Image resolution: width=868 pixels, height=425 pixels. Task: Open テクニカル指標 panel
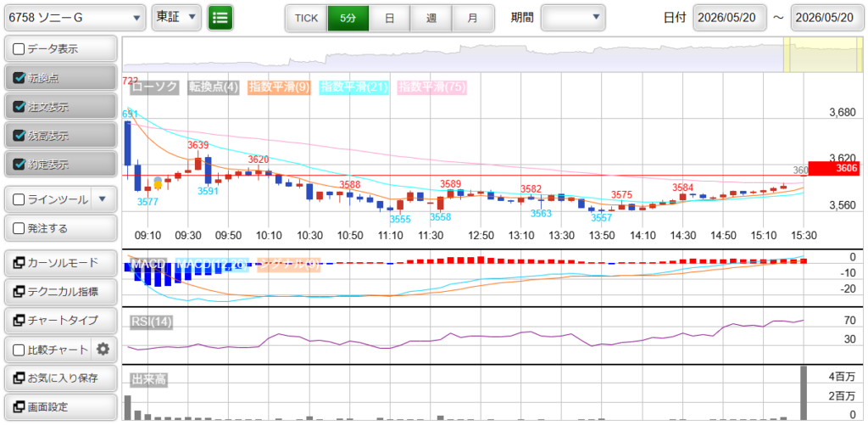pos(61,291)
